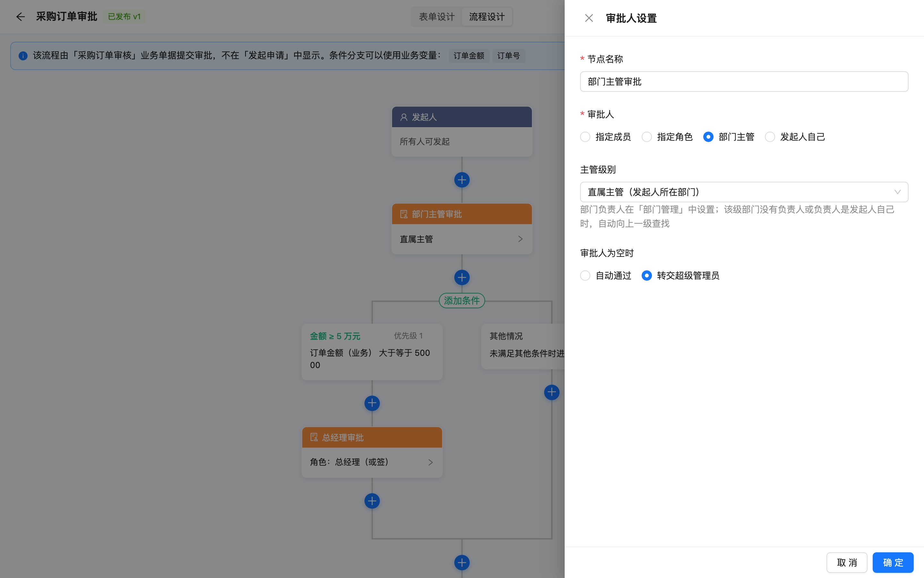Open the 金额 ≥ 5 万元 condition card
The width and height of the screenshot is (924, 578).
(372, 352)
